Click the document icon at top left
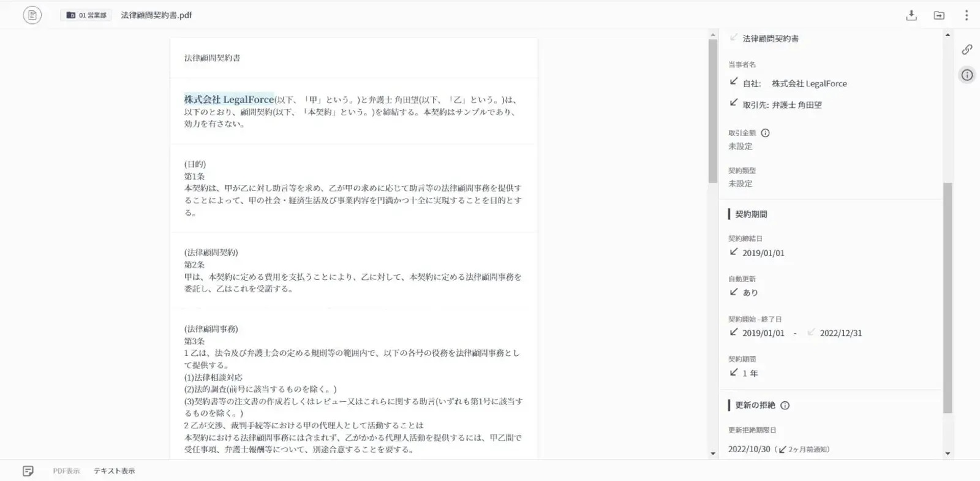Image resolution: width=980 pixels, height=481 pixels. pyautogui.click(x=32, y=15)
